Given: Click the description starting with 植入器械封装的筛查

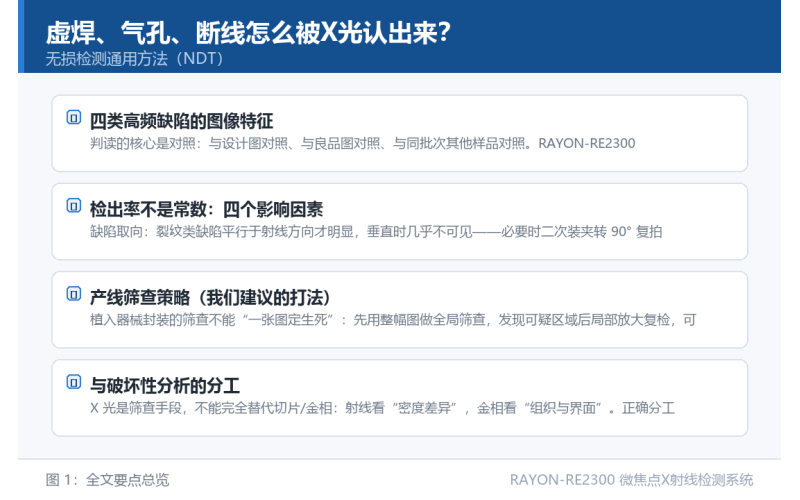Looking at the screenshot, I should pyautogui.click(x=393, y=320).
